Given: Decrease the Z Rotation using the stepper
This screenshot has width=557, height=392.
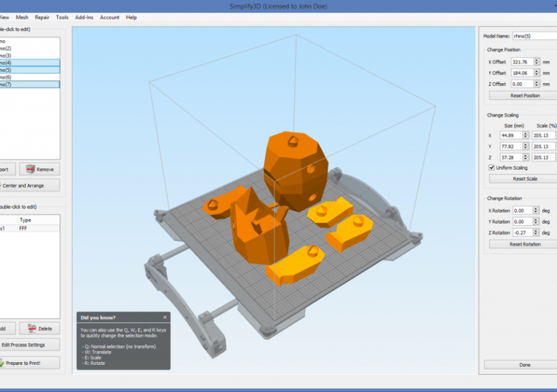Looking at the screenshot, I should [x=536, y=234].
